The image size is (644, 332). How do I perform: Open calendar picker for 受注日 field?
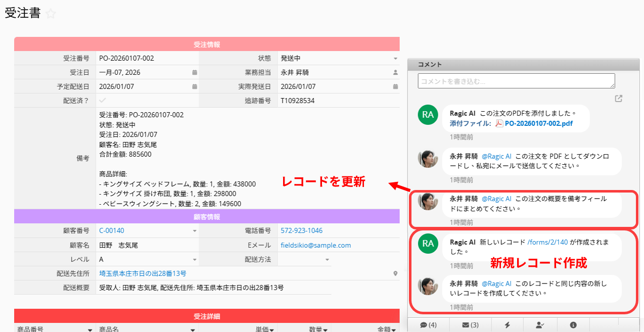coord(195,73)
